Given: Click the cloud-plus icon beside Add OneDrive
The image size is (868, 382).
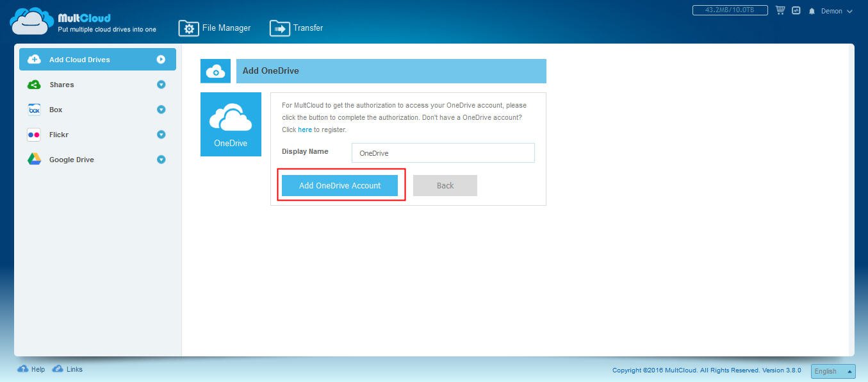Looking at the screenshot, I should click(x=215, y=71).
